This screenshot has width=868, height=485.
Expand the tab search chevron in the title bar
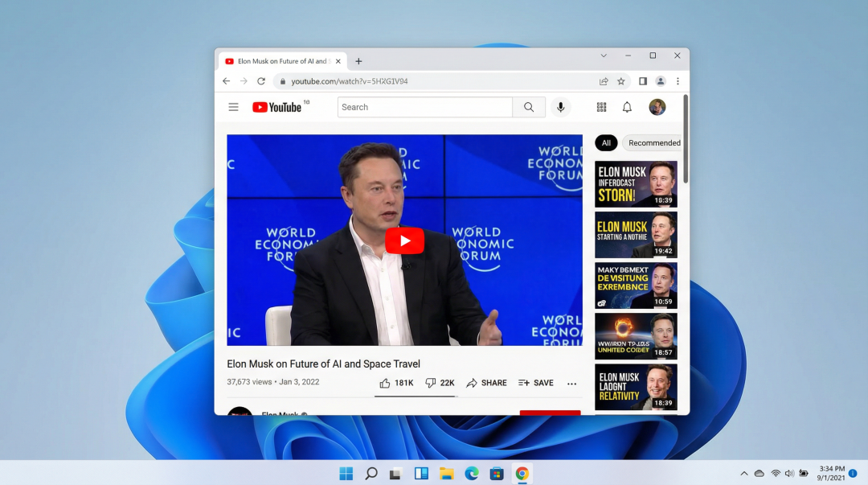[x=604, y=55]
